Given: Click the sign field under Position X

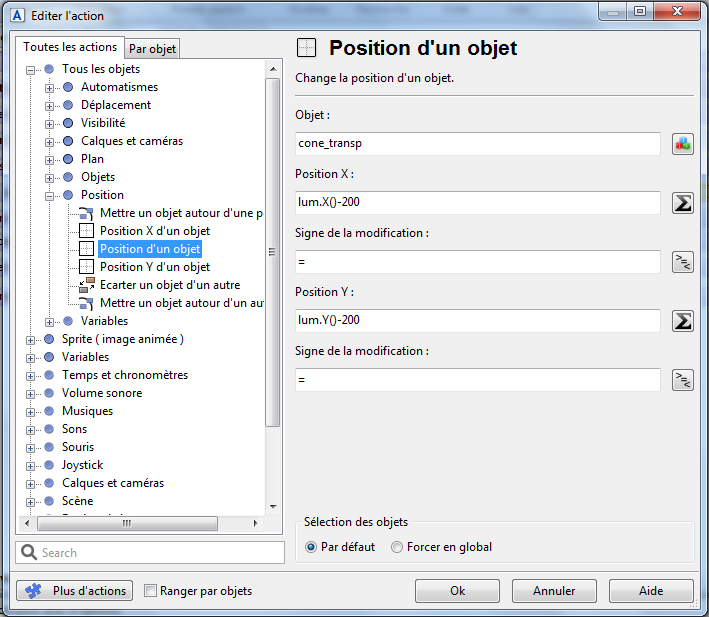Looking at the screenshot, I should coord(477,262).
